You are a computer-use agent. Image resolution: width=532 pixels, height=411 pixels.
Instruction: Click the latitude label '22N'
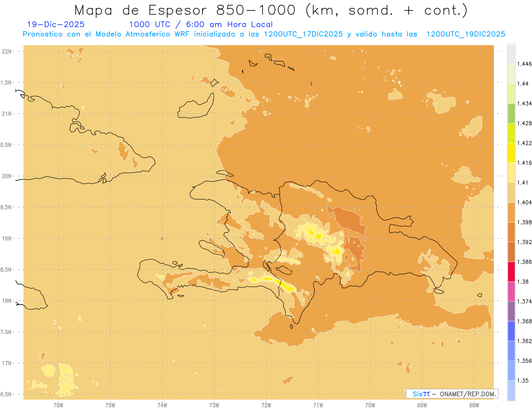7,51
